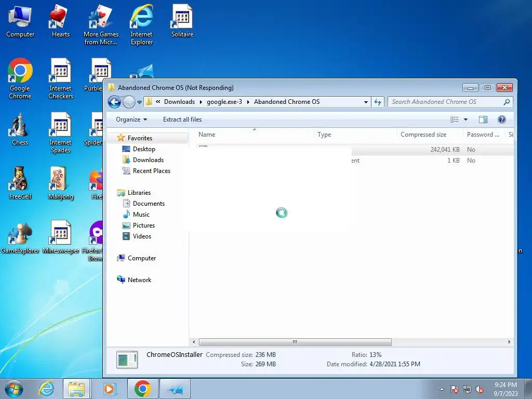Screen dimensions: 532x399
Task: Open Internet Explorer from the taskbar
Action: pos(46,389)
